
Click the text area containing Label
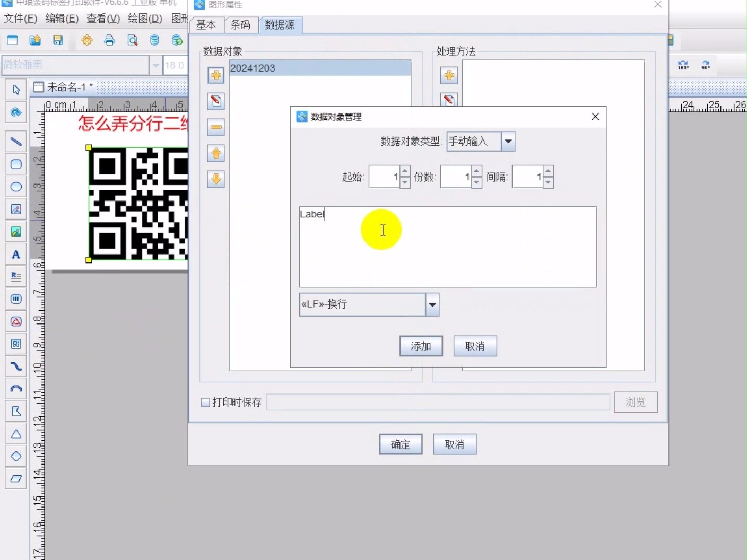pyautogui.click(x=448, y=247)
